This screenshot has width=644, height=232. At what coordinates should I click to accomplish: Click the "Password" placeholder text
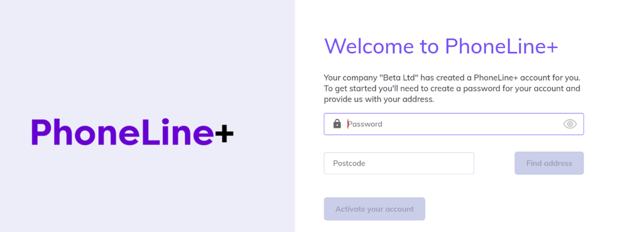[x=365, y=124]
